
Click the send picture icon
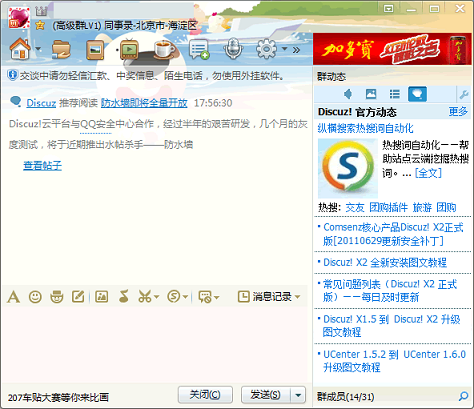(x=101, y=296)
